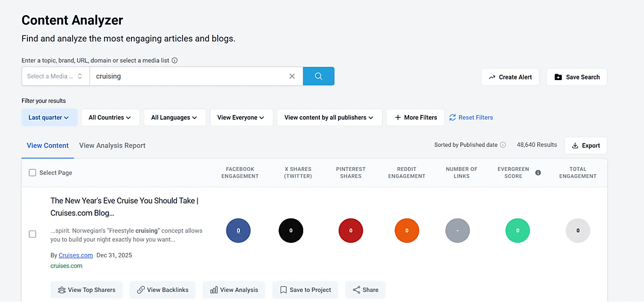The height and width of the screenshot is (302, 644).
Task: Click the Evergreen Score info icon
Action: 538,172
